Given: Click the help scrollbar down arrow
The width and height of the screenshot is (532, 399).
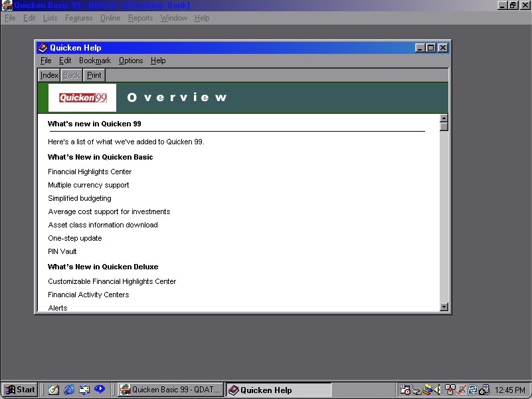Looking at the screenshot, I should click(x=444, y=307).
